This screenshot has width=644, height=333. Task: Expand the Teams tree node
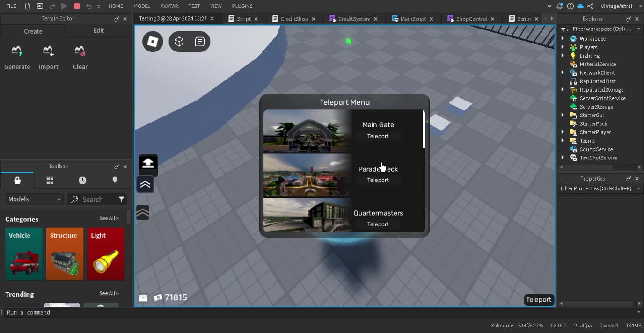click(563, 141)
